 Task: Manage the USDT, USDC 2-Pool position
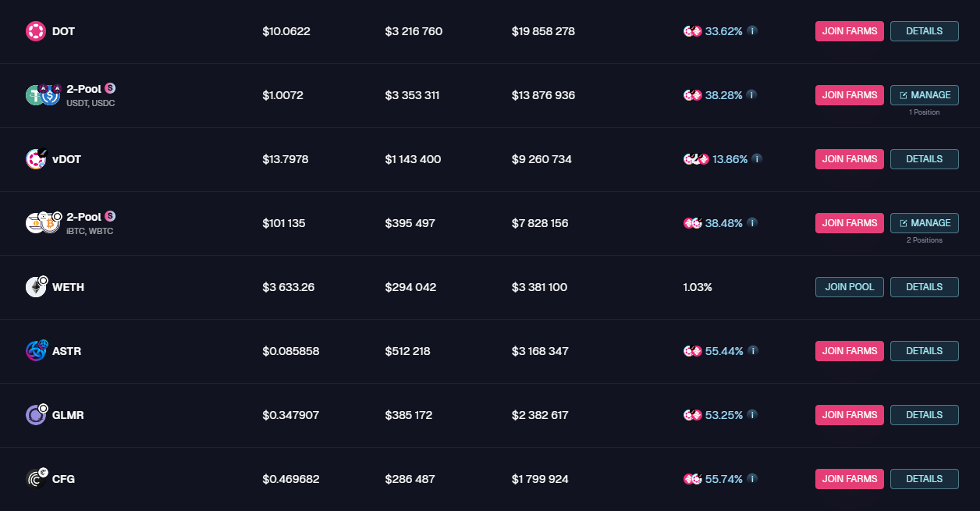tap(924, 95)
